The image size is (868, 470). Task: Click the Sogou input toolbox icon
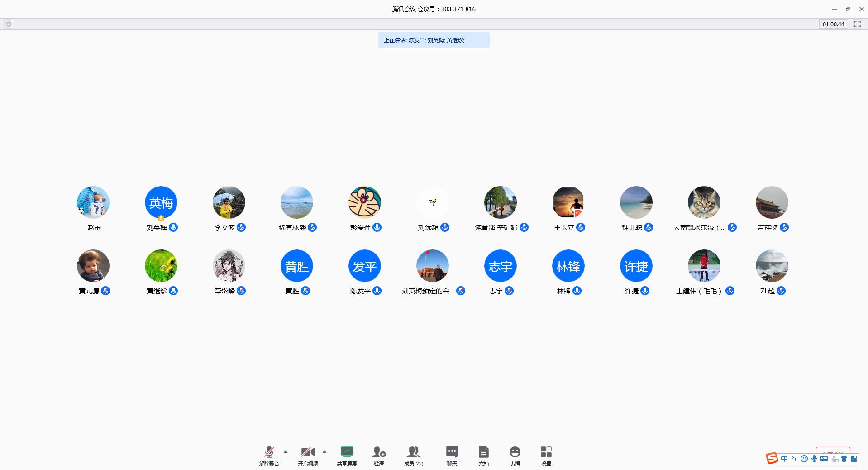coord(854,459)
